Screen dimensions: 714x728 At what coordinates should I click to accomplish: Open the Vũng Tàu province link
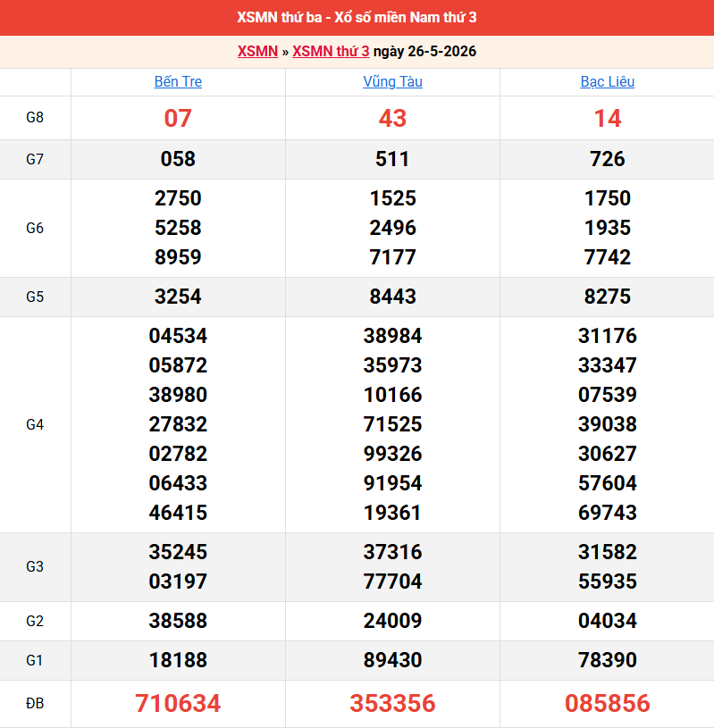click(x=392, y=81)
